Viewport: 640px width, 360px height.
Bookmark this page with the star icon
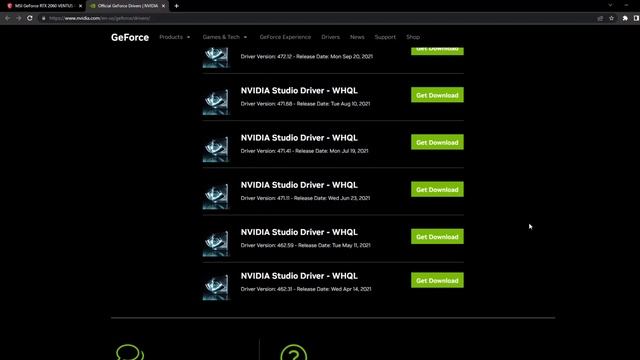point(611,18)
